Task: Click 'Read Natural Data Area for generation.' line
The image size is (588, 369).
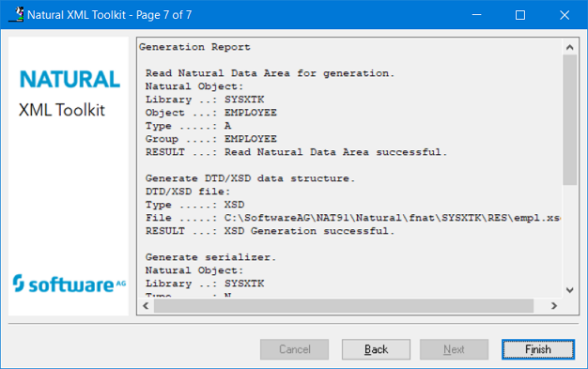Action: 270,73
